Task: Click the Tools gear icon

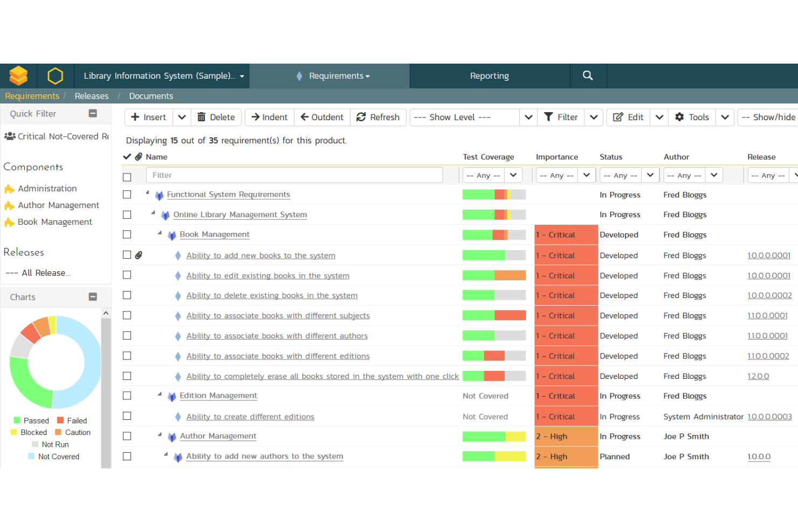Action: (679, 117)
